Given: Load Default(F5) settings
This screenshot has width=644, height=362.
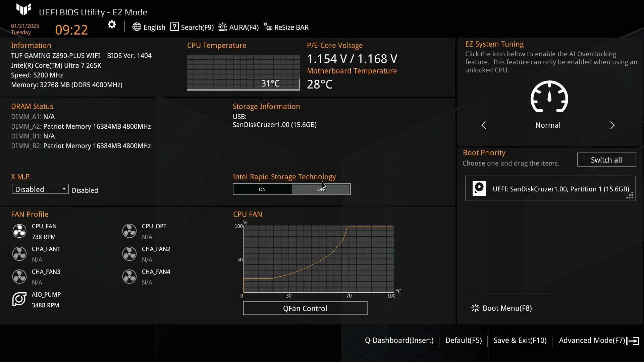Looking at the screenshot, I should 464,340.
